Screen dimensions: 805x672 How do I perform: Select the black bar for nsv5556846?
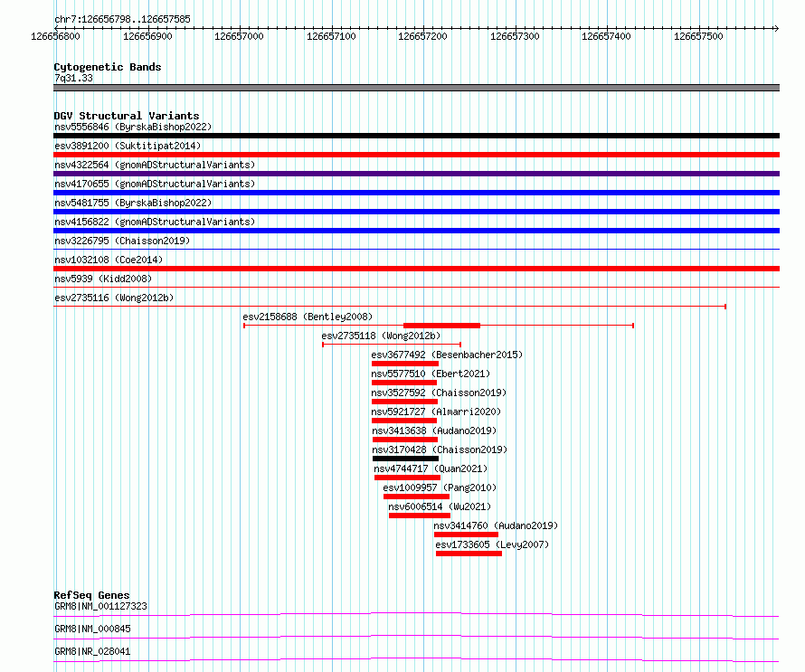[416, 136]
